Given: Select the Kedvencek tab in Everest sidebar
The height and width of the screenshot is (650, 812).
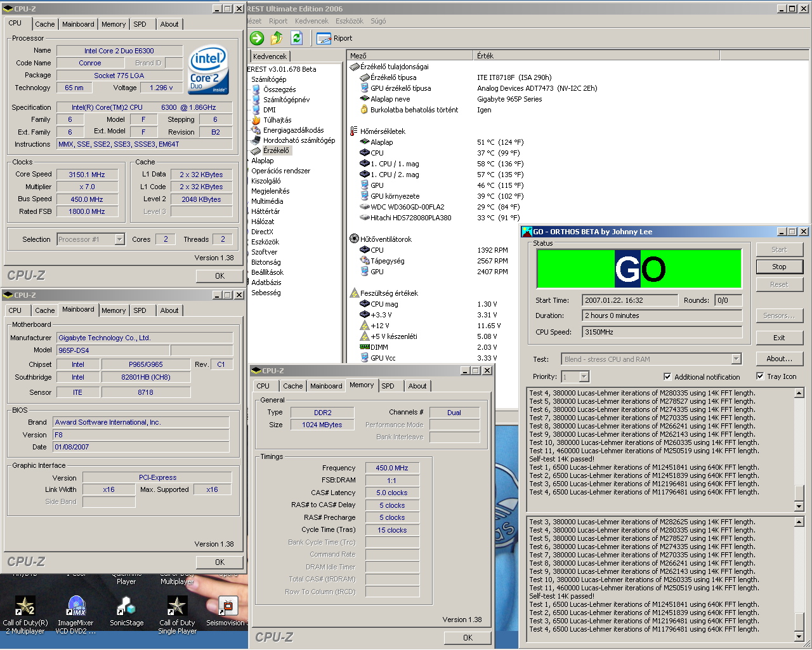Looking at the screenshot, I should 270,56.
